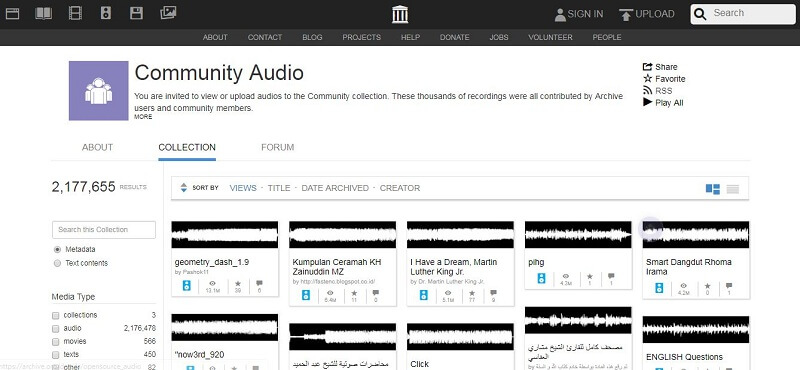Select the Metadata radio button

57,250
